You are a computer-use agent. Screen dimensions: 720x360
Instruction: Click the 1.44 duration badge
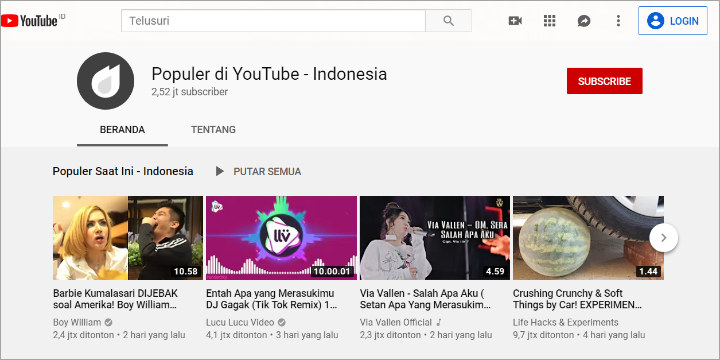[648, 271]
